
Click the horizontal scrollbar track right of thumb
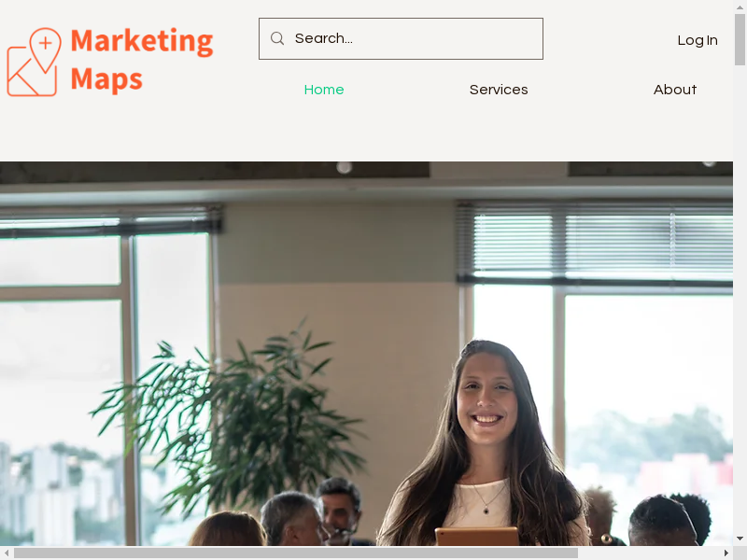click(649, 553)
